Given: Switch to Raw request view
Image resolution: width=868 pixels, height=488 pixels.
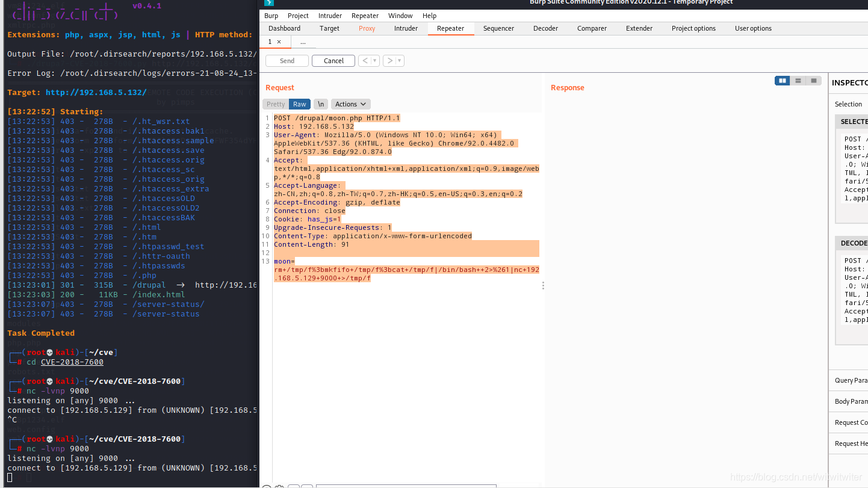Looking at the screenshot, I should (300, 104).
